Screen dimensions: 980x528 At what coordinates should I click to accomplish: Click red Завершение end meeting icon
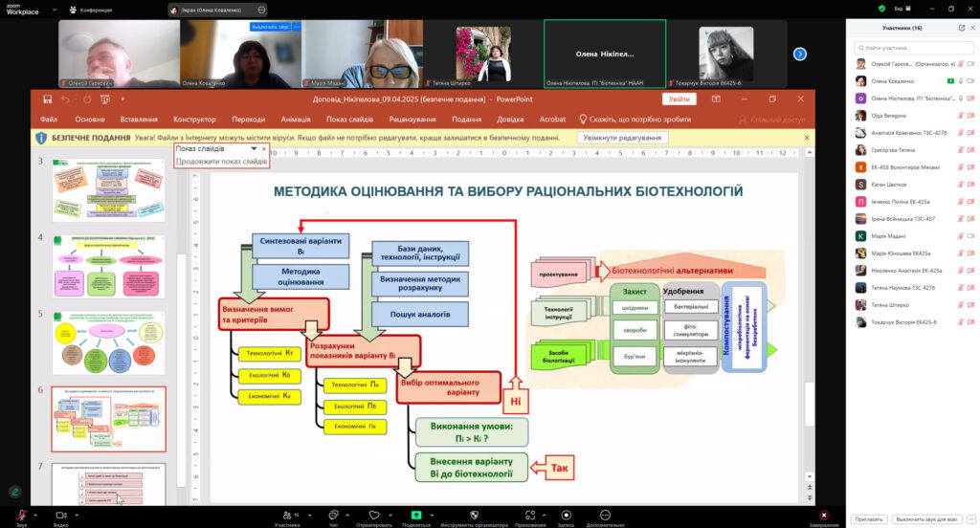click(824, 515)
